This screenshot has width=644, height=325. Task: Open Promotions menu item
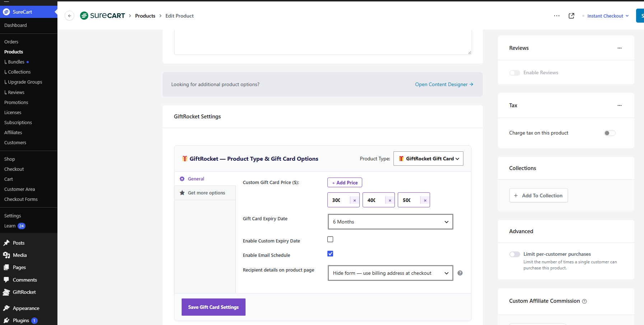tap(16, 103)
